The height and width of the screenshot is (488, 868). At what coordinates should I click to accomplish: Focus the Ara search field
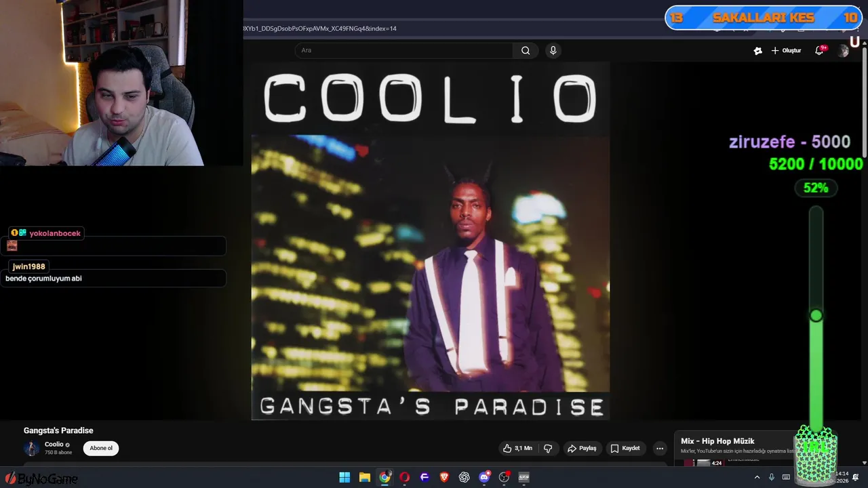pos(405,50)
